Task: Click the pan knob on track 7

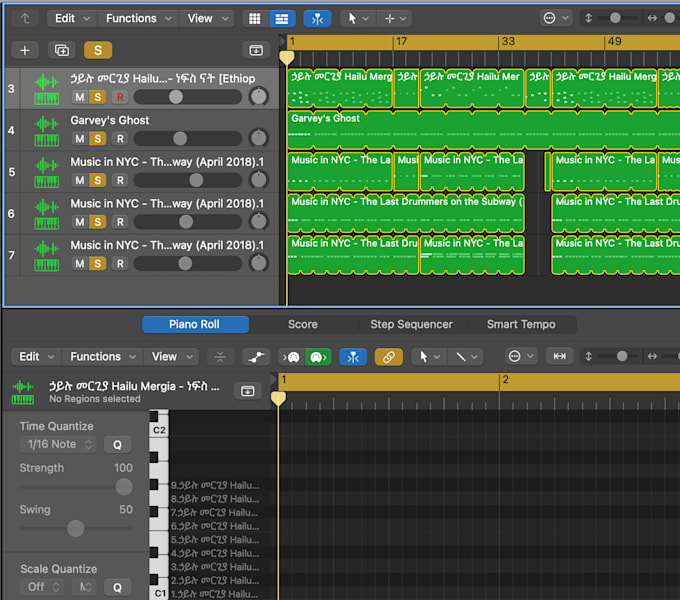Action: click(259, 263)
